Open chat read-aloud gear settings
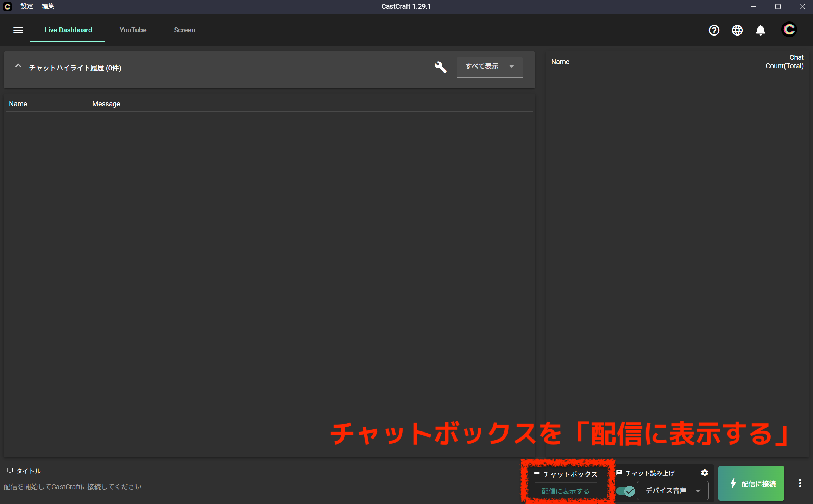 coord(704,473)
